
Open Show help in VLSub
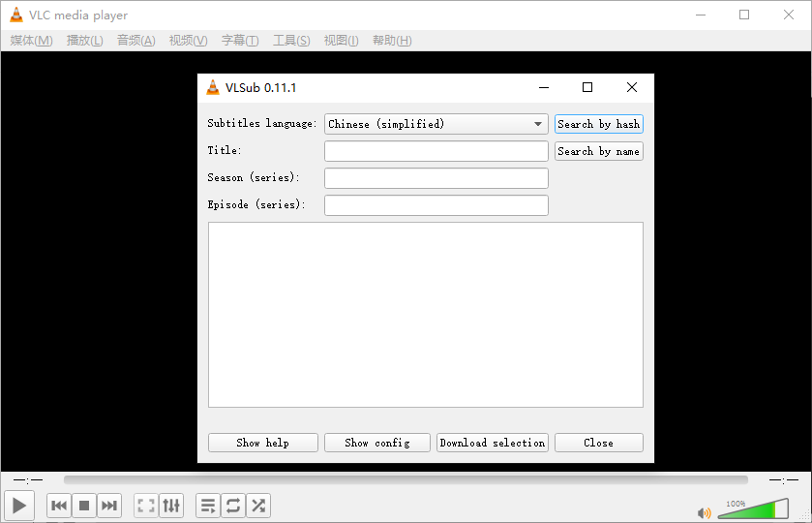tap(263, 443)
